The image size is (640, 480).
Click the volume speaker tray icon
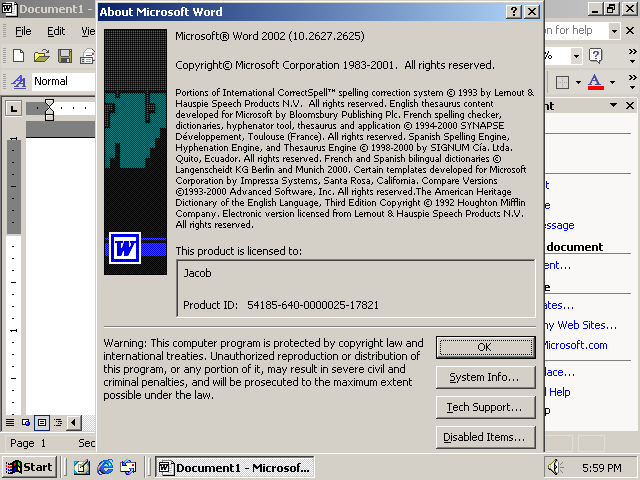pyautogui.click(x=554, y=467)
